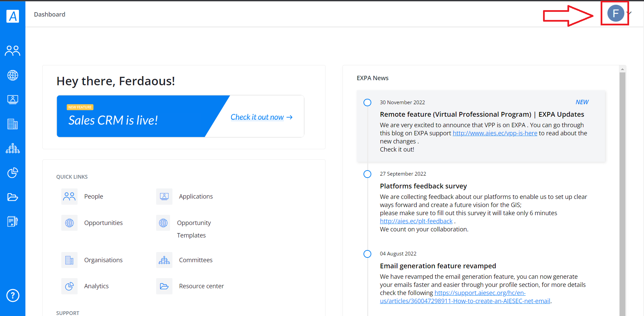Click the People quick link icon

(x=69, y=197)
